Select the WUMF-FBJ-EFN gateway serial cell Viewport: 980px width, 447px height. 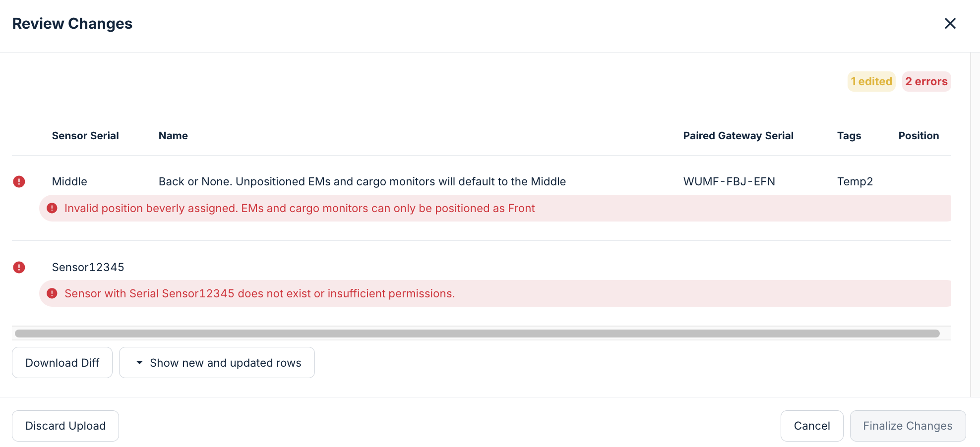point(729,181)
